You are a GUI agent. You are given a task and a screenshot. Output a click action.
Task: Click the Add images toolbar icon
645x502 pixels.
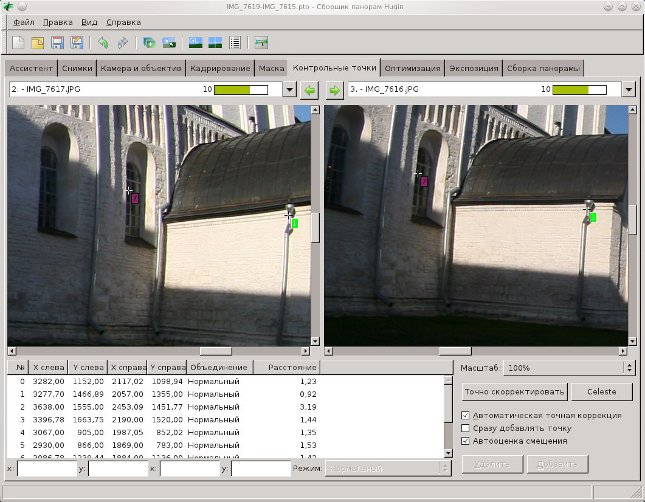tap(149, 42)
